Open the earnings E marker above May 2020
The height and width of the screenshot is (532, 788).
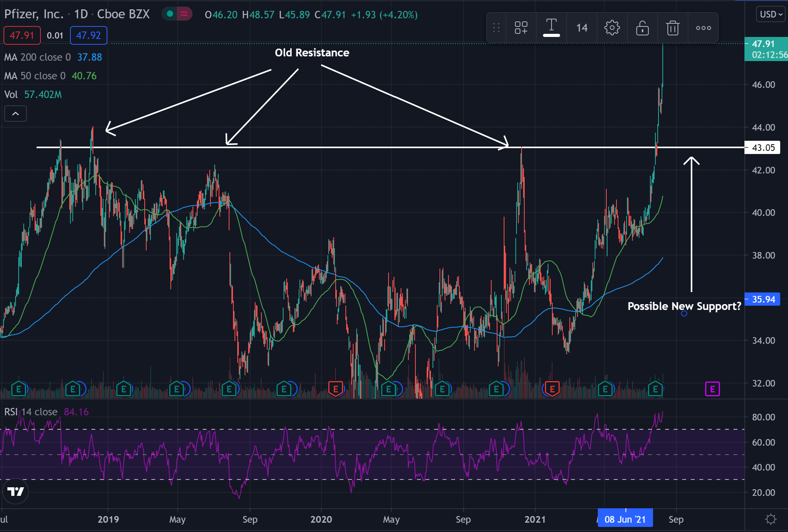point(389,389)
